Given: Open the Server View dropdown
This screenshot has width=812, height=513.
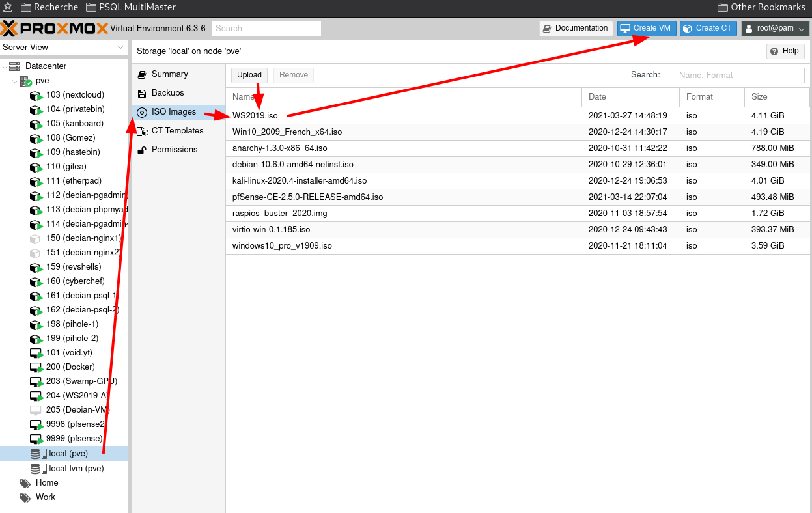Looking at the screenshot, I should pyautogui.click(x=64, y=48).
